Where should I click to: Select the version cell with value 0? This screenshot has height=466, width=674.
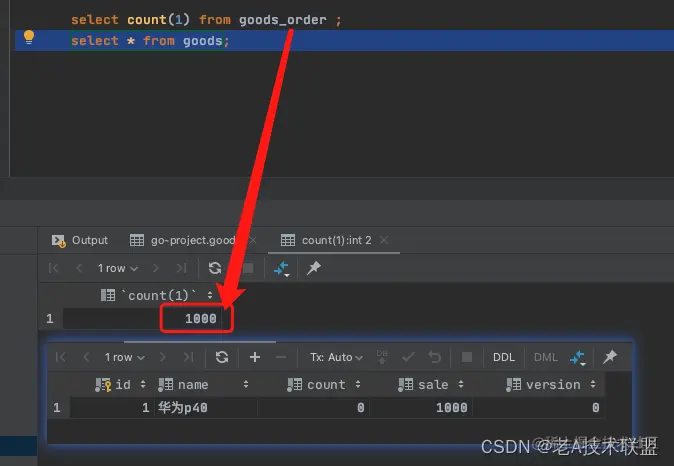tap(539, 408)
